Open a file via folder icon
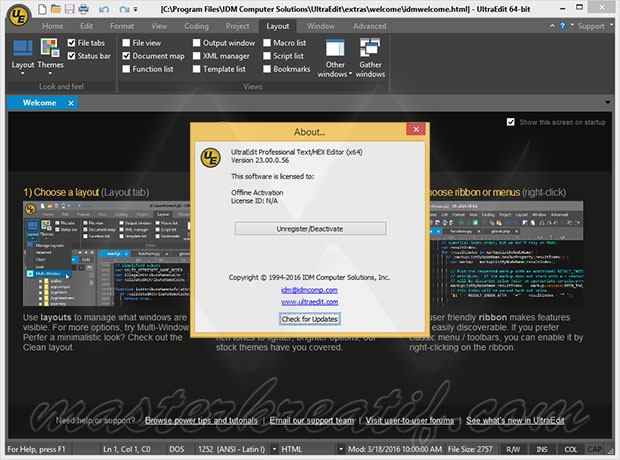This screenshot has height=460, width=620. (56, 9)
